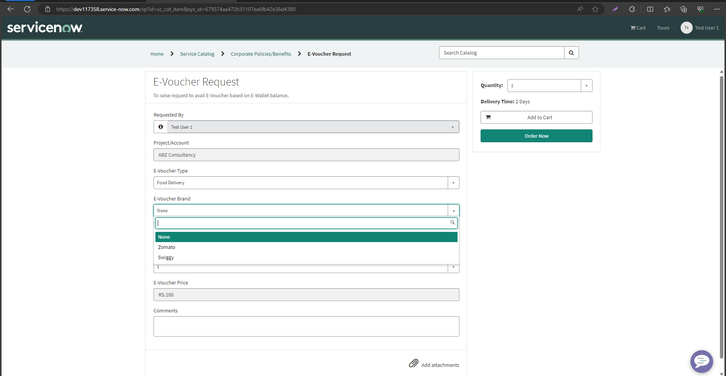Focus the Search Catalog field
This screenshot has height=376, width=726.
point(501,53)
